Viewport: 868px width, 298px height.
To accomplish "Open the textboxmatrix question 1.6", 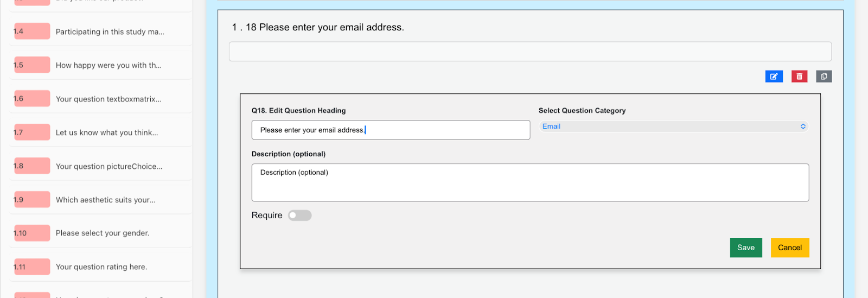I will pos(108,99).
